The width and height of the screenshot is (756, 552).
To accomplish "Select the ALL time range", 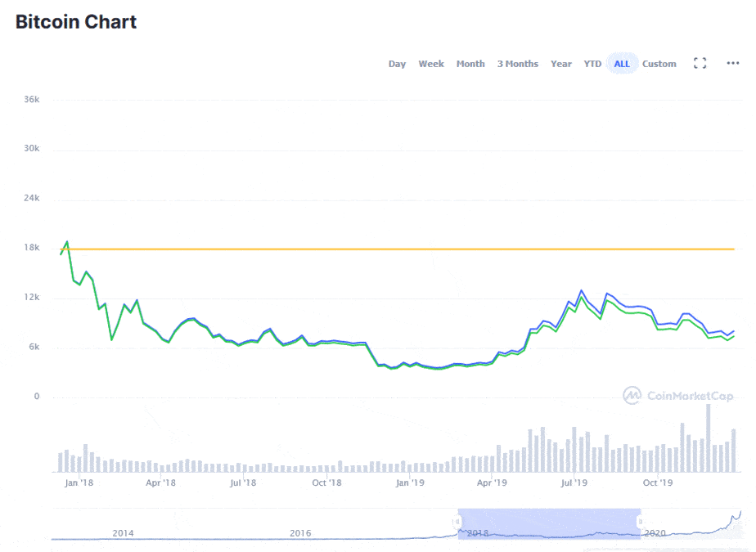I will coord(622,64).
